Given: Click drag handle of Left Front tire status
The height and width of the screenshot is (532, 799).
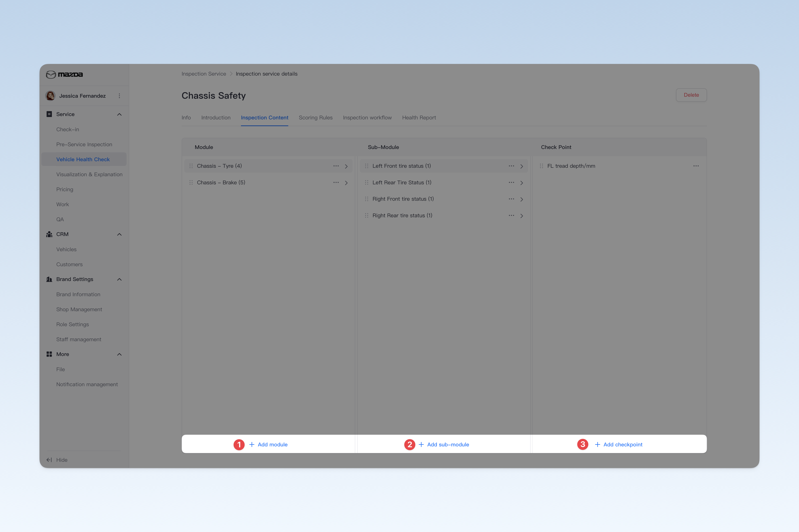Looking at the screenshot, I should (x=366, y=166).
